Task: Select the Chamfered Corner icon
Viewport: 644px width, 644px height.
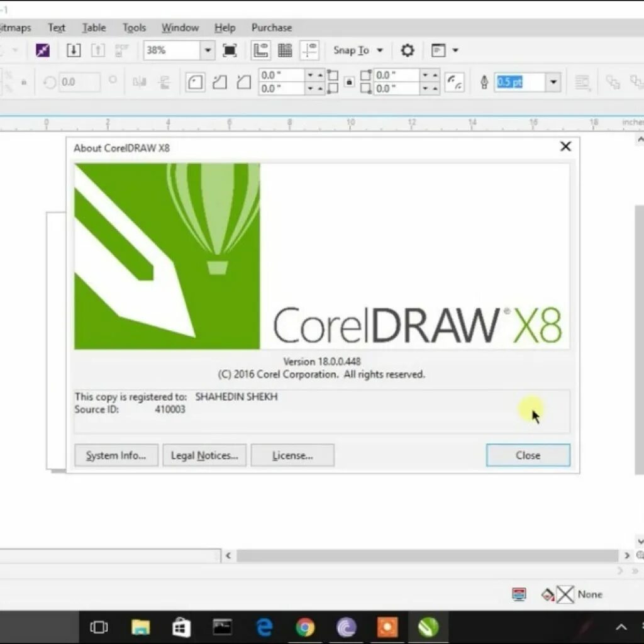Action: (244, 82)
